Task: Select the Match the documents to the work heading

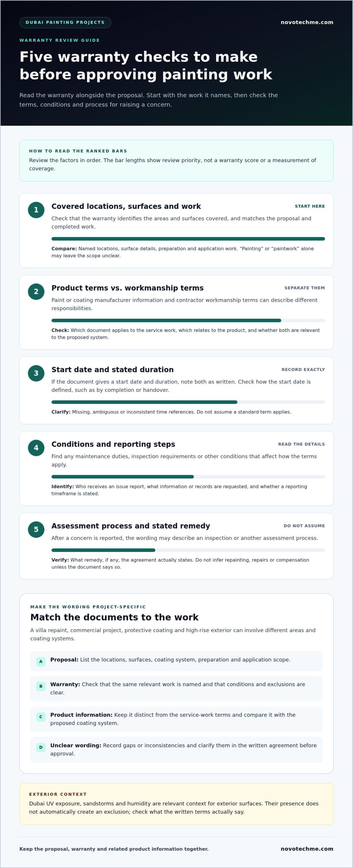Action: click(x=114, y=617)
